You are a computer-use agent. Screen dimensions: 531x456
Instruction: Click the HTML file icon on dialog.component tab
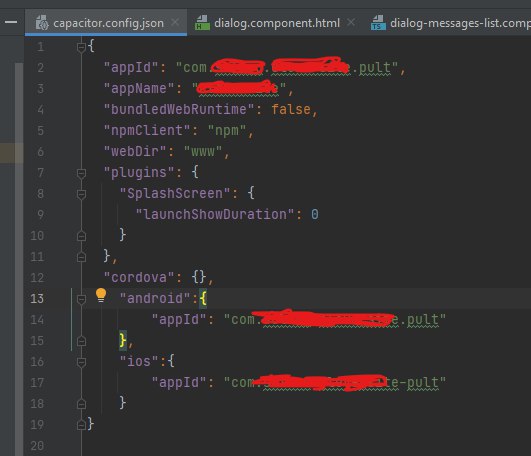pyautogui.click(x=202, y=23)
